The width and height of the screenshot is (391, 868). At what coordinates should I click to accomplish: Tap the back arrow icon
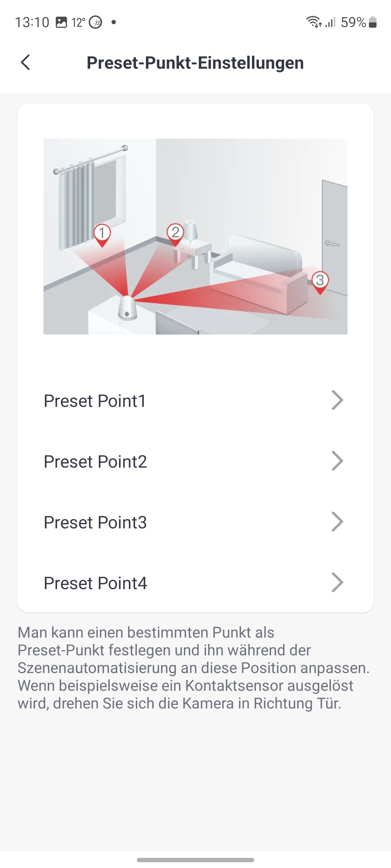[x=25, y=63]
